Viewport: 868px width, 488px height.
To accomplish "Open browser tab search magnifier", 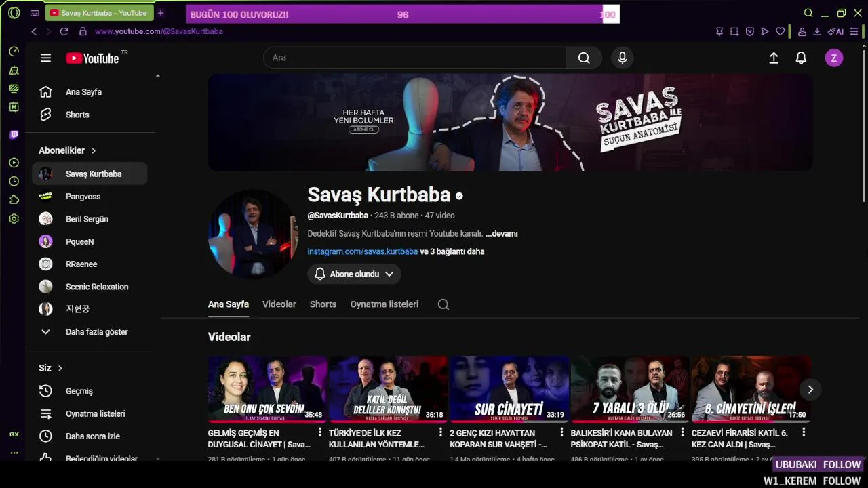I will pyautogui.click(x=808, y=13).
